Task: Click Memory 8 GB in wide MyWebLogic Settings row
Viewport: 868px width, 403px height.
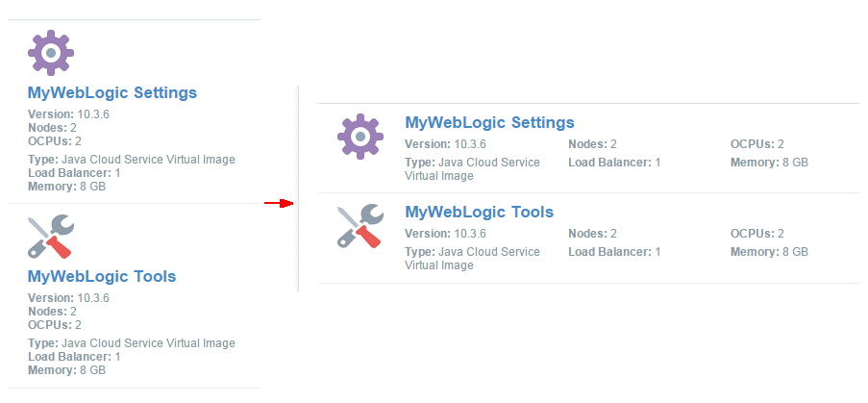Action: click(769, 163)
